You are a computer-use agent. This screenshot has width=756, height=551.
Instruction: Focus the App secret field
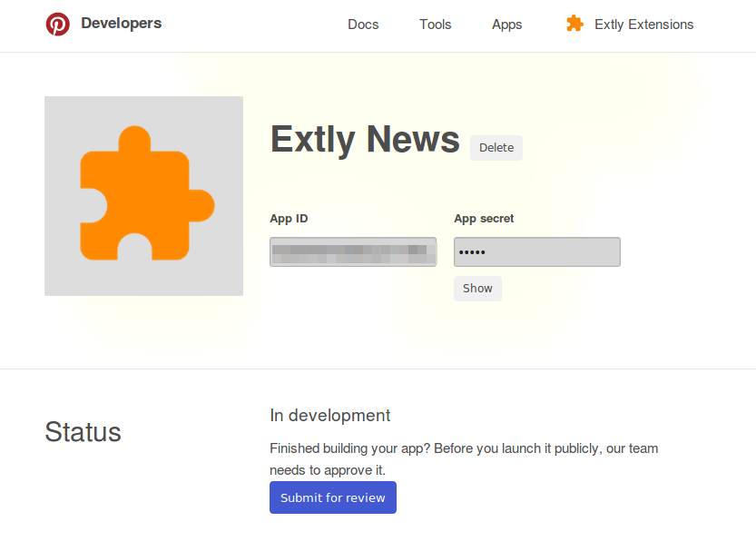[537, 251]
